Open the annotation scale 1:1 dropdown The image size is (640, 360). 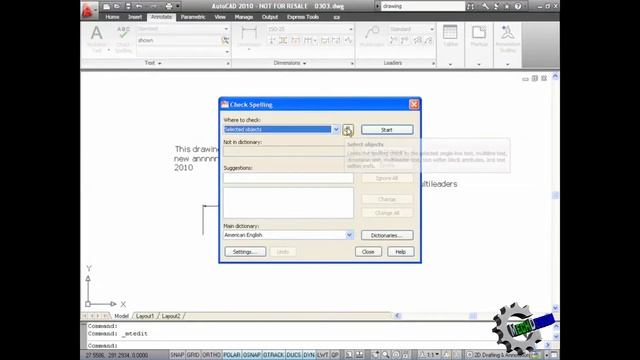click(x=431, y=355)
